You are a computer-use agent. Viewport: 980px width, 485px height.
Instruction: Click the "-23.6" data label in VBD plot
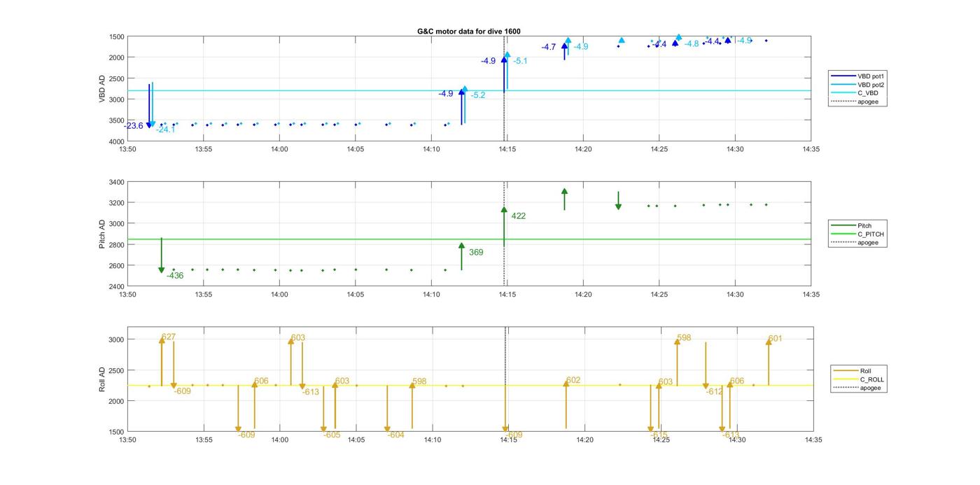coord(134,126)
